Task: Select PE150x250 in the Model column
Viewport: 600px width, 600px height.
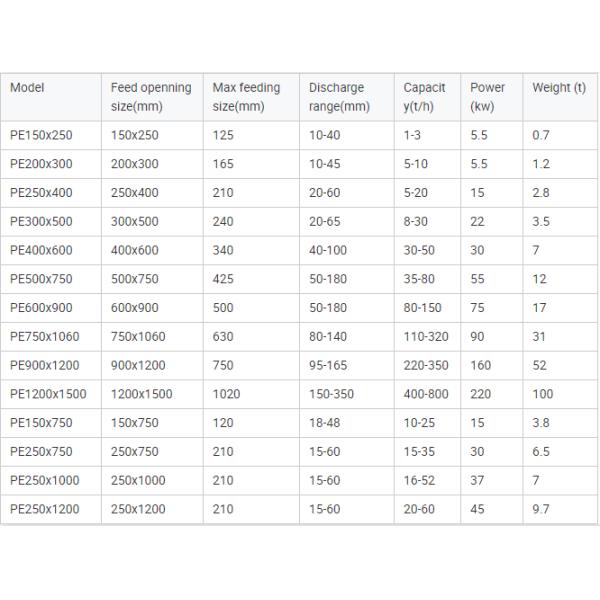Action: pyautogui.click(x=40, y=134)
